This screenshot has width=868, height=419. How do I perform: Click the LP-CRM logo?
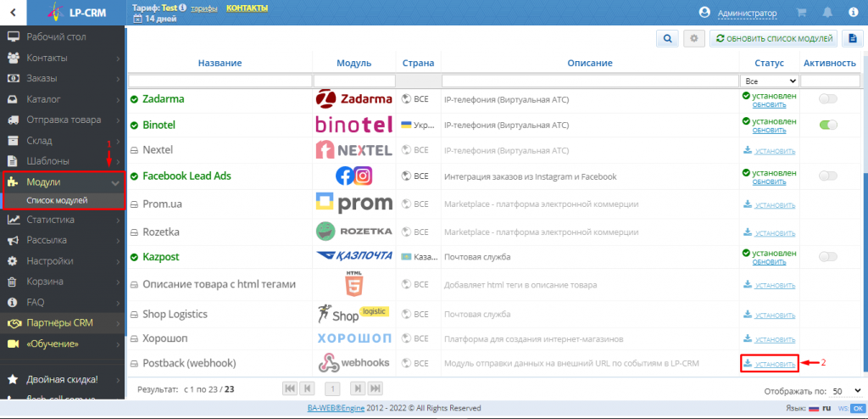point(77,12)
